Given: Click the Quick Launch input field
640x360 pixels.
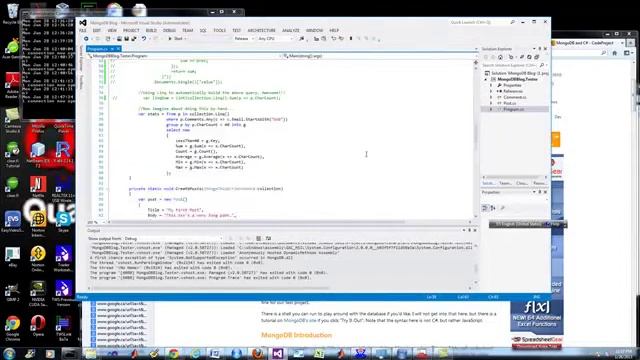Looking at the screenshot, I should pos(478,22).
